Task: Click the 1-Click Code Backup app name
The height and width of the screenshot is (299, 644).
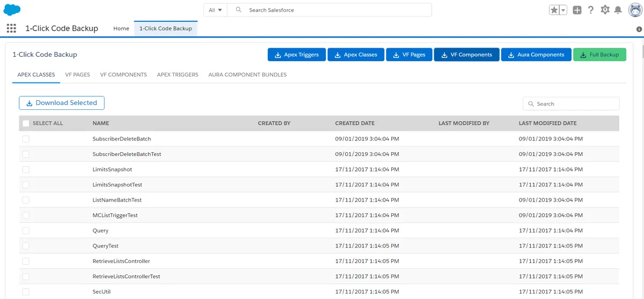Action: 62,28
